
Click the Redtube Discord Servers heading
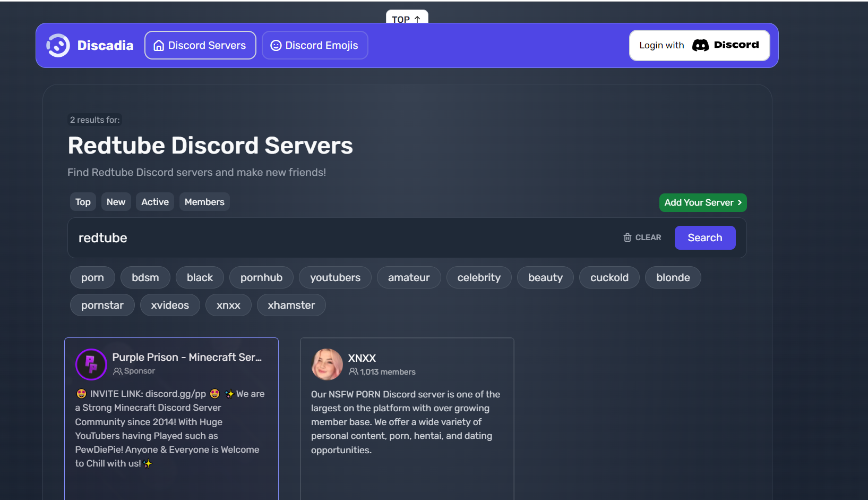[210, 146]
